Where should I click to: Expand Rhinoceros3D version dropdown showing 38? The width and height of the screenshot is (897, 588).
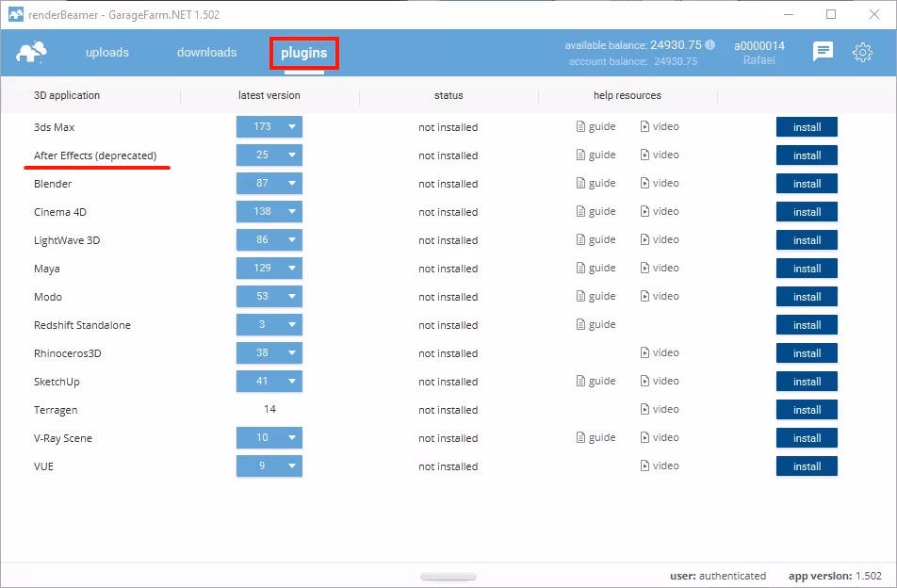269,353
